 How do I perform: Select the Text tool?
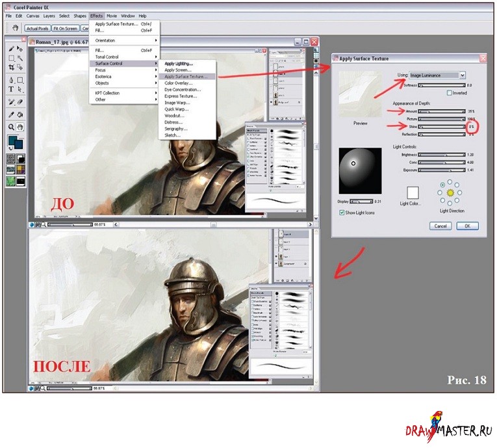click(12, 89)
